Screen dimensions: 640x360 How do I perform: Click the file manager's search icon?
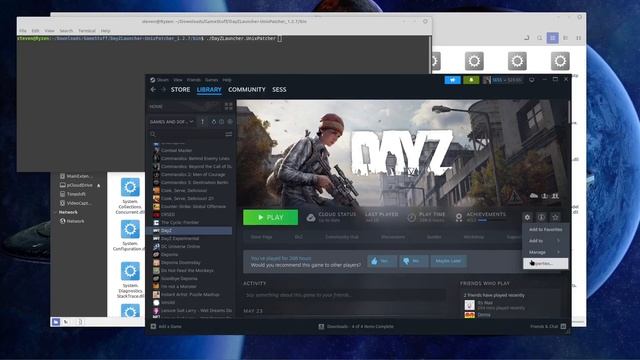point(540,38)
